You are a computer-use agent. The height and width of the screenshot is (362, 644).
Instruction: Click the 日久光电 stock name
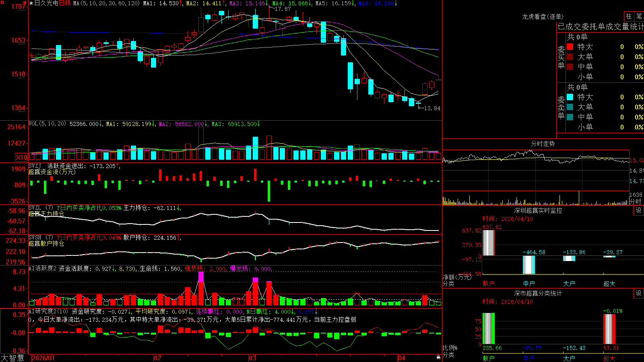coord(46,3)
